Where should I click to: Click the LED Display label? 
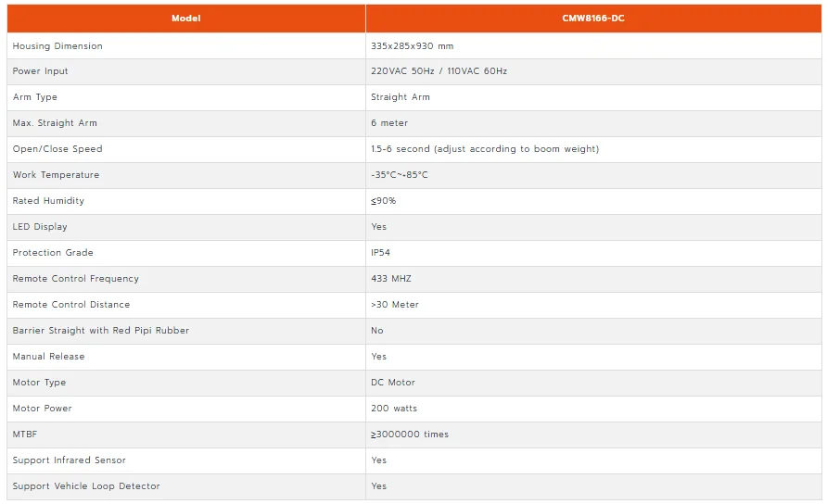(40, 227)
